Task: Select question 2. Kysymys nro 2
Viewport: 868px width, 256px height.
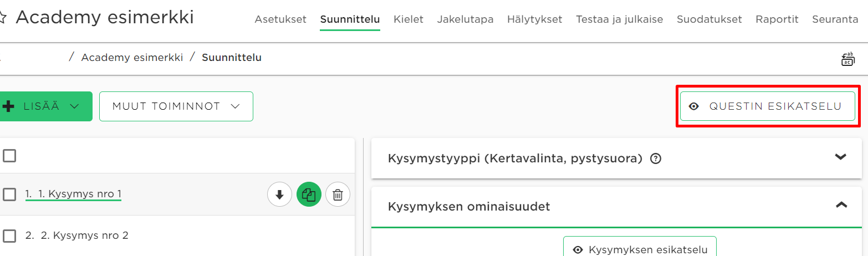Action: click(x=77, y=235)
